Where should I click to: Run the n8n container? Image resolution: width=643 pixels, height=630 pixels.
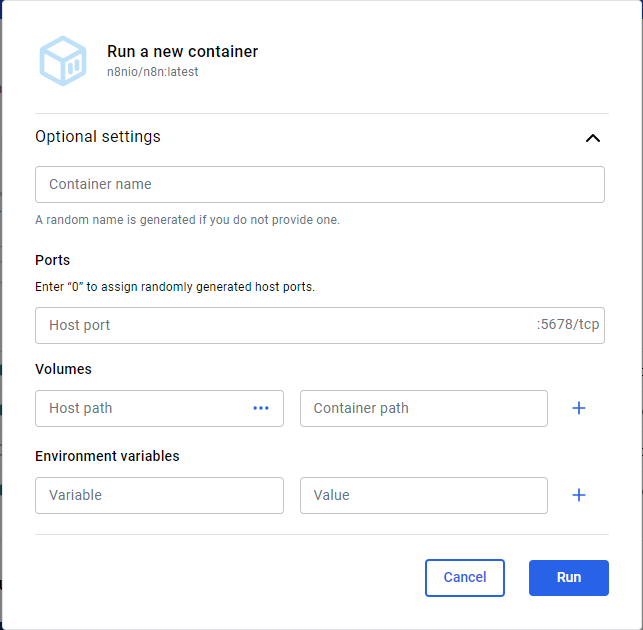[569, 578]
